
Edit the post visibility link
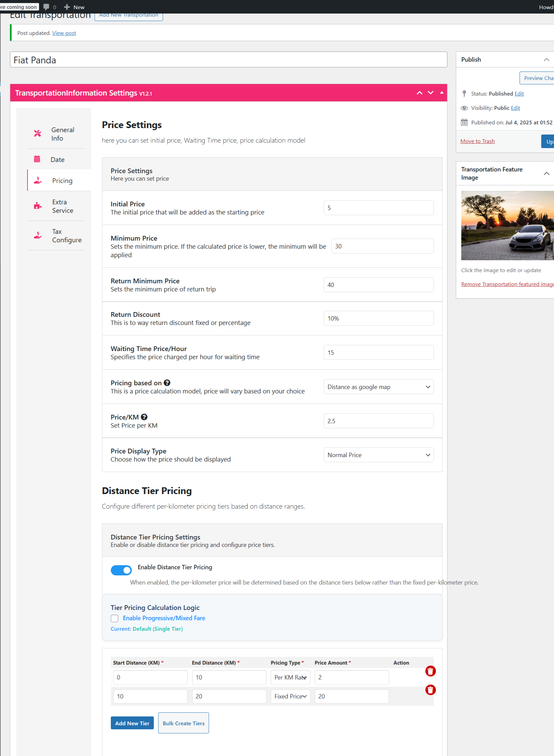(515, 108)
